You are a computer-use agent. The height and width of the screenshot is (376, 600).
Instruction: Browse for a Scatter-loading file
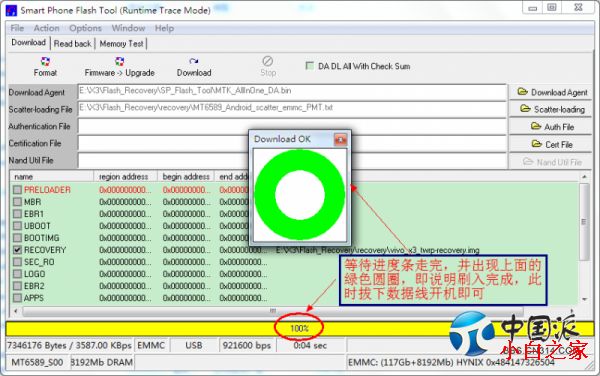[551, 109]
